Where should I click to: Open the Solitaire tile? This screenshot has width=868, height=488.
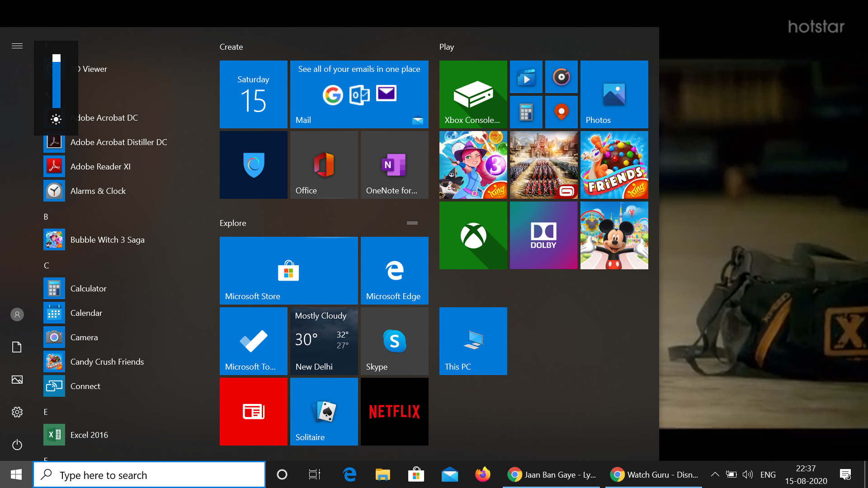tap(324, 412)
